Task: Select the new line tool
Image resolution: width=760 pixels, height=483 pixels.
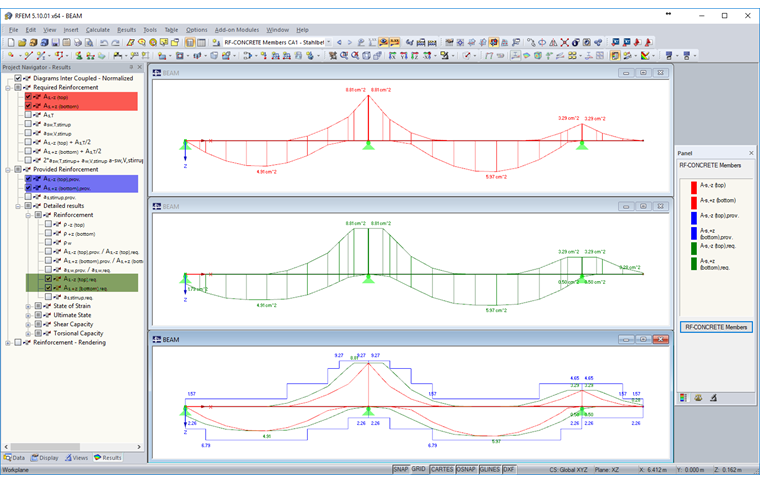Action: tap(29, 56)
